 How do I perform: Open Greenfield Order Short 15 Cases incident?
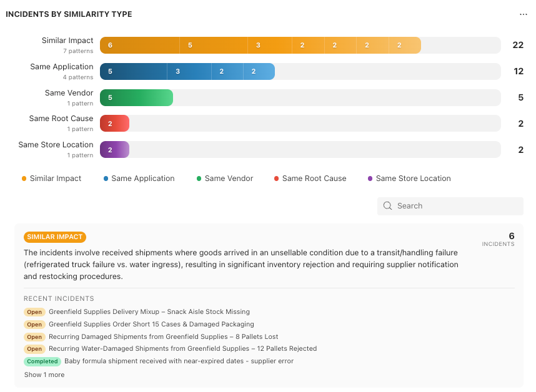(151, 324)
